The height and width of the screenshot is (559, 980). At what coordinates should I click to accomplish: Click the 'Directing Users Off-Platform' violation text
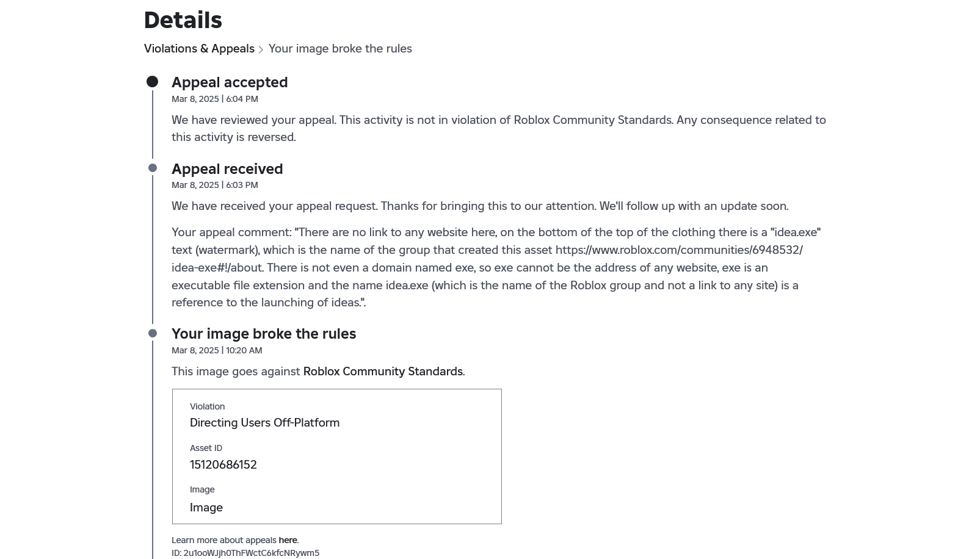pos(264,423)
